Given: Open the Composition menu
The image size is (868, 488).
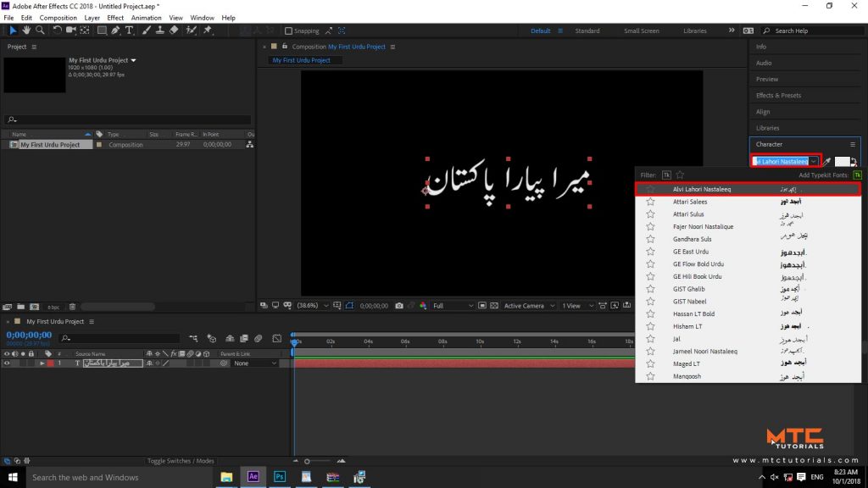Looking at the screenshot, I should click(58, 18).
